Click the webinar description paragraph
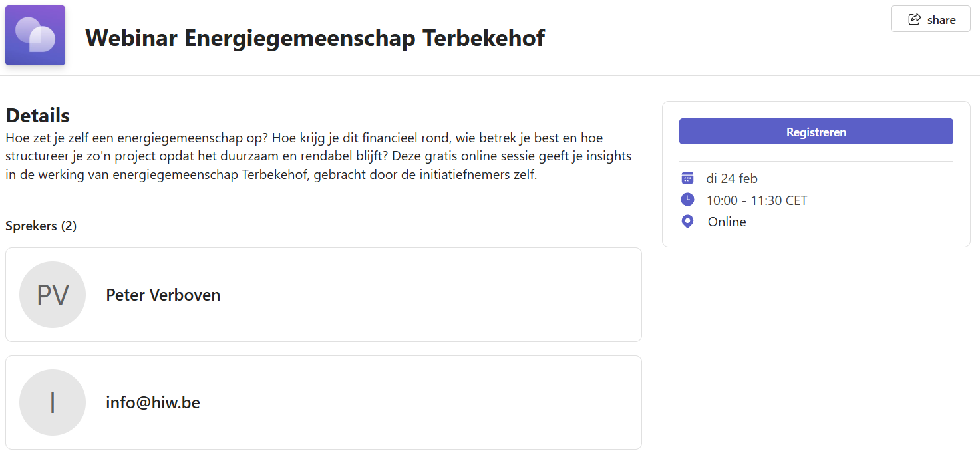980x461 pixels. pos(318,157)
